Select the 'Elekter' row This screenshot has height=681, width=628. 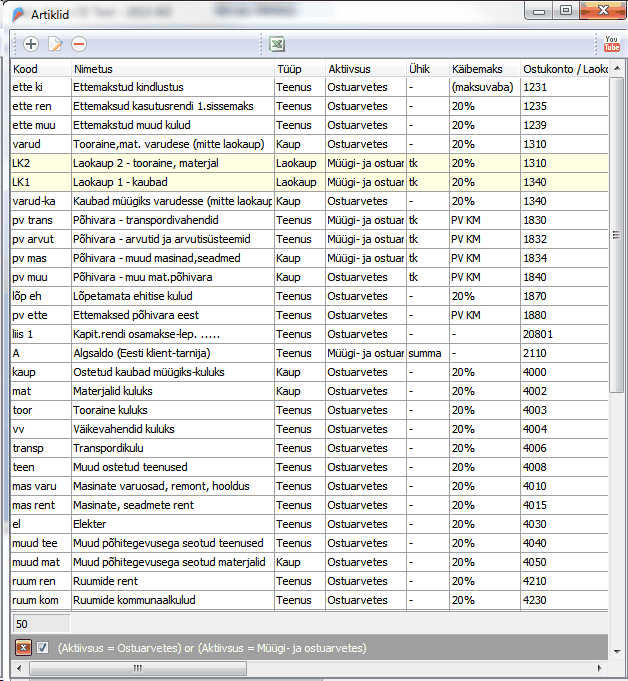click(309, 524)
